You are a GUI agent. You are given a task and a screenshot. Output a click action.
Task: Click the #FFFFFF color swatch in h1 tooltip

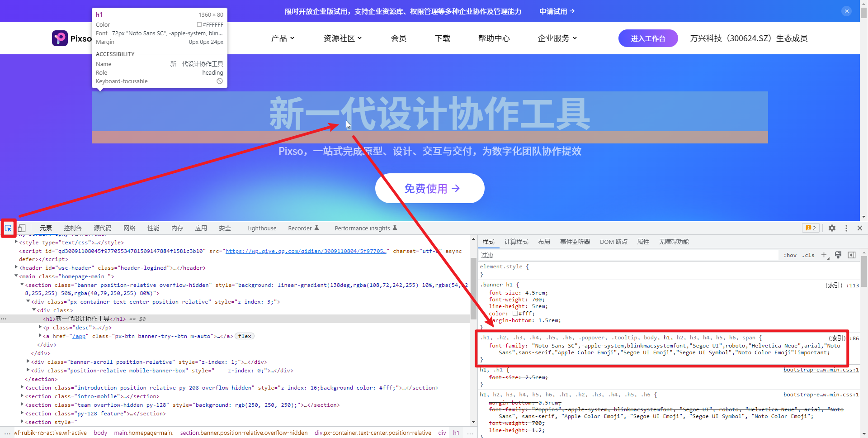199,25
